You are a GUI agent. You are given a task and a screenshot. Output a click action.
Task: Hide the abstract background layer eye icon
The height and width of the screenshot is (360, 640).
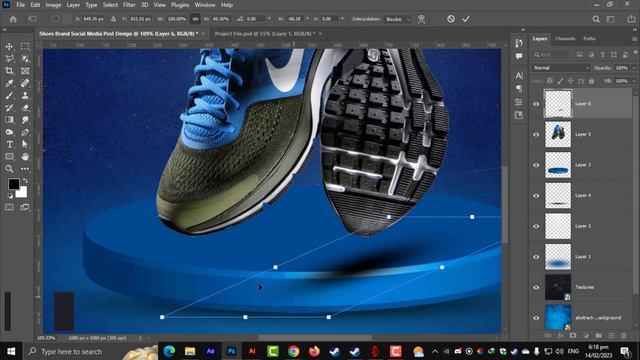pos(536,318)
